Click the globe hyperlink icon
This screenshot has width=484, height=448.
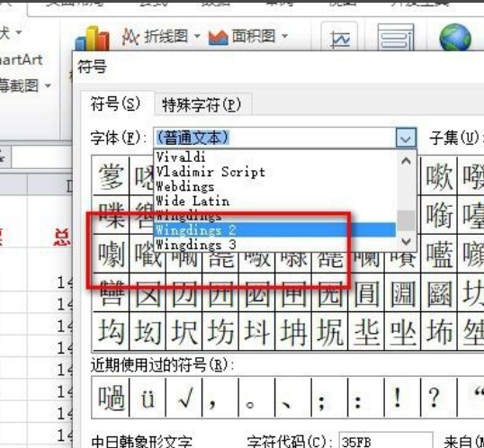[x=455, y=38]
